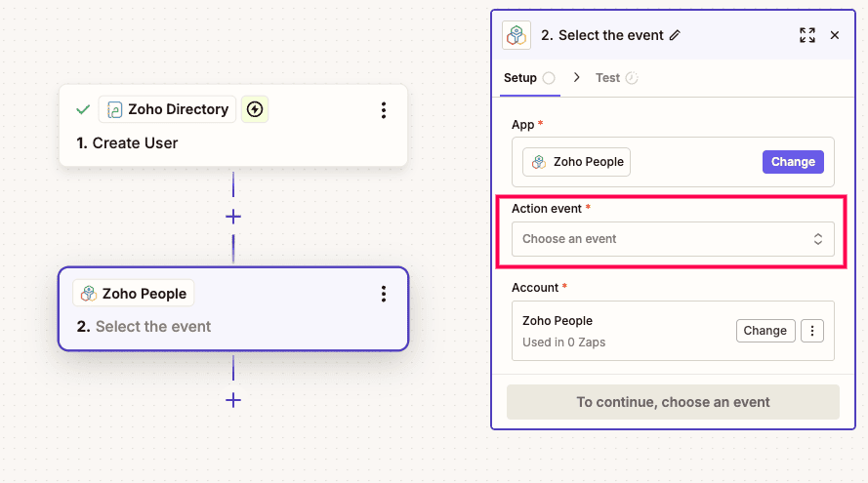Click the continue button at panel bottom
The height and width of the screenshot is (483, 868).
[x=673, y=402]
